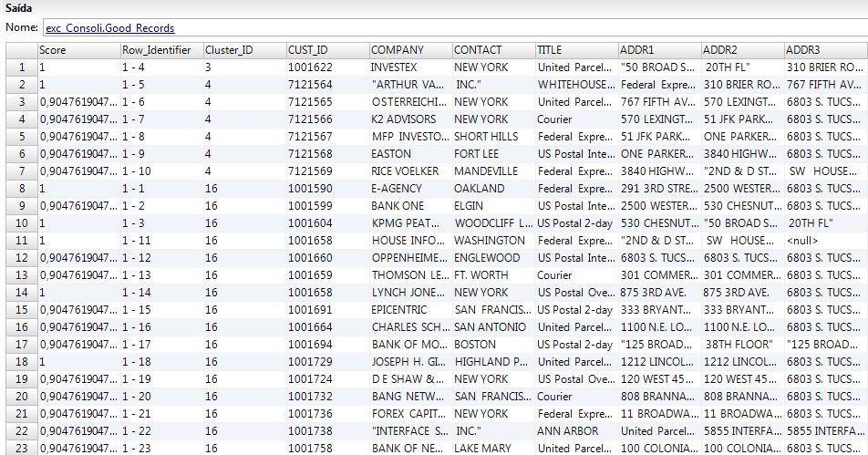
Task: Select contact cell SAN ANTONIO
Action: [494, 327]
